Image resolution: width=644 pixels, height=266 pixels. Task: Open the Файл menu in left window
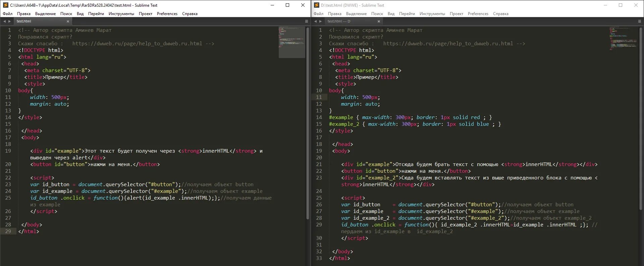[x=7, y=14]
